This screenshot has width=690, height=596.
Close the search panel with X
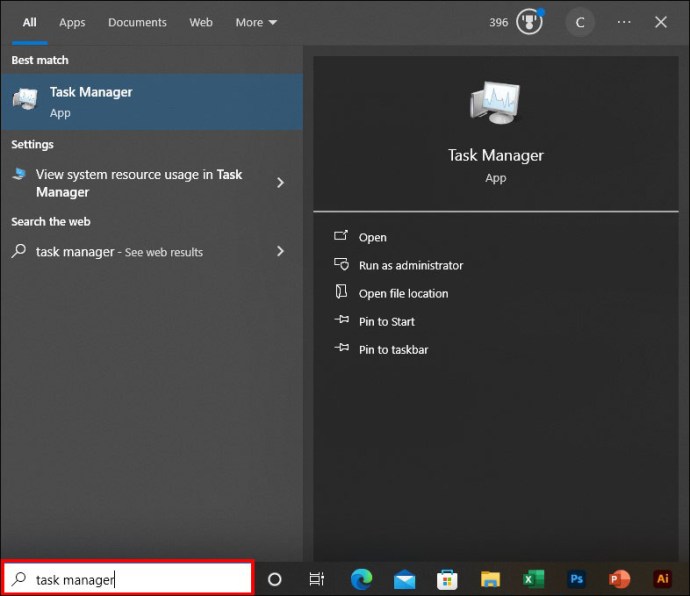(661, 22)
